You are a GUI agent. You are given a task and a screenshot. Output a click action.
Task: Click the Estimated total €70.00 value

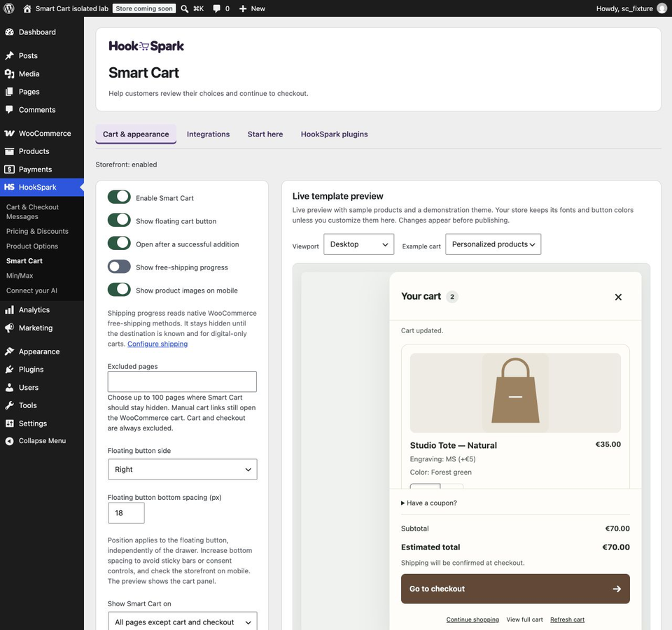[616, 547]
